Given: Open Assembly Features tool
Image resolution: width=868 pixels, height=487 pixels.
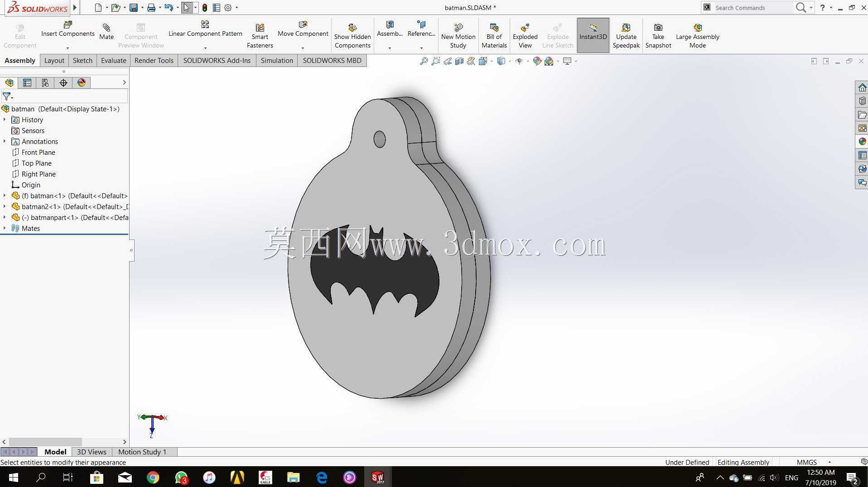Looking at the screenshot, I should [x=390, y=29].
